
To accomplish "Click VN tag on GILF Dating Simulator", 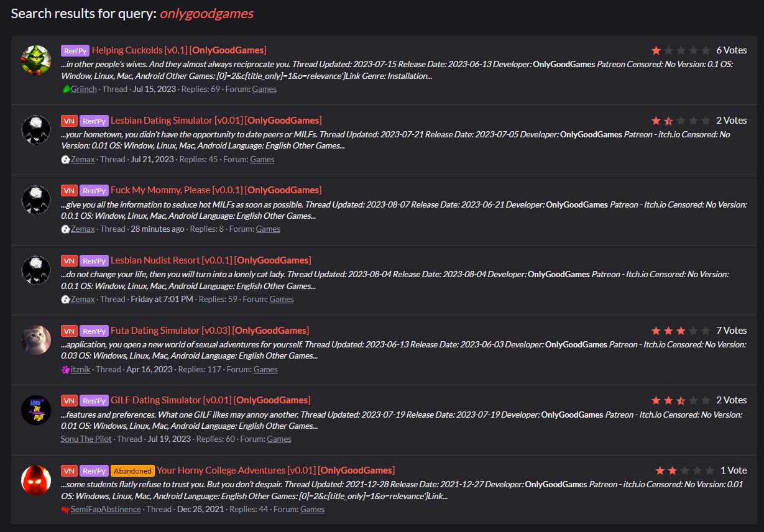I will point(69,400).
